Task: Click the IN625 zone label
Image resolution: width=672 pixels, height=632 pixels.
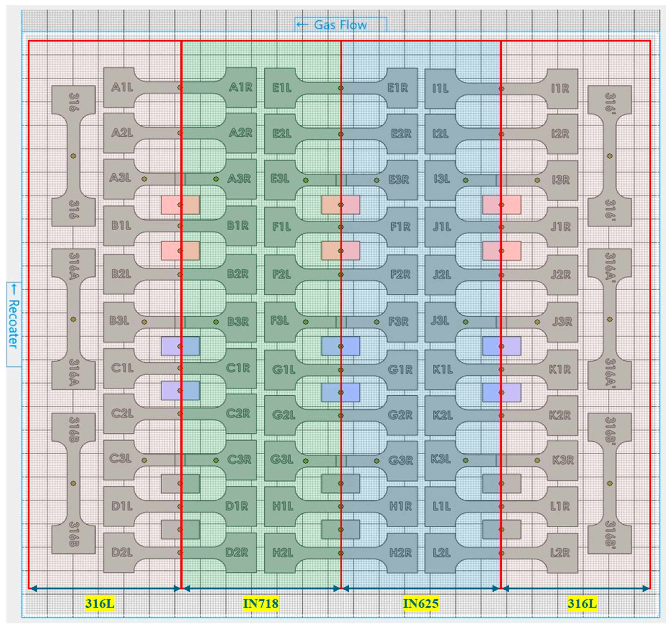Action: (421, 604)
